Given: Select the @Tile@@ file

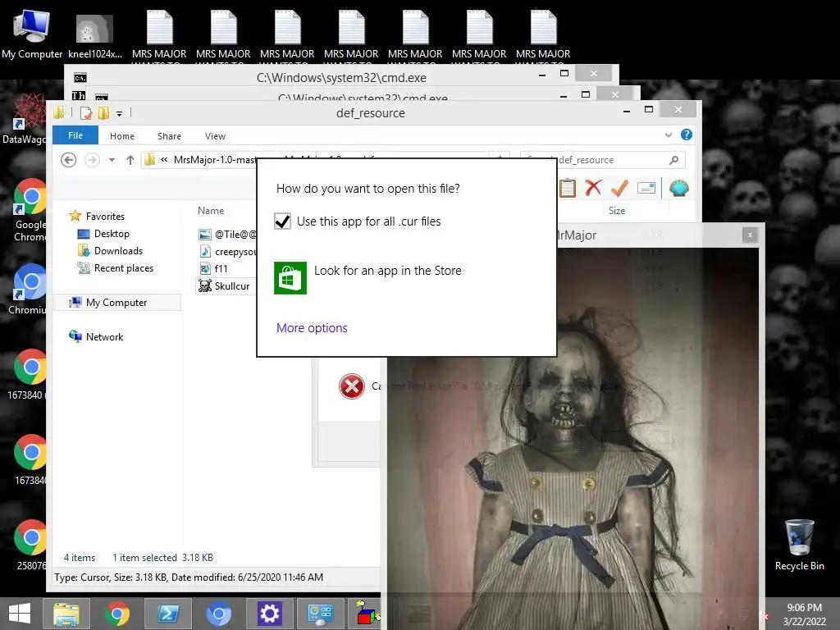Looking at the screenshot, I should (228, 234).
